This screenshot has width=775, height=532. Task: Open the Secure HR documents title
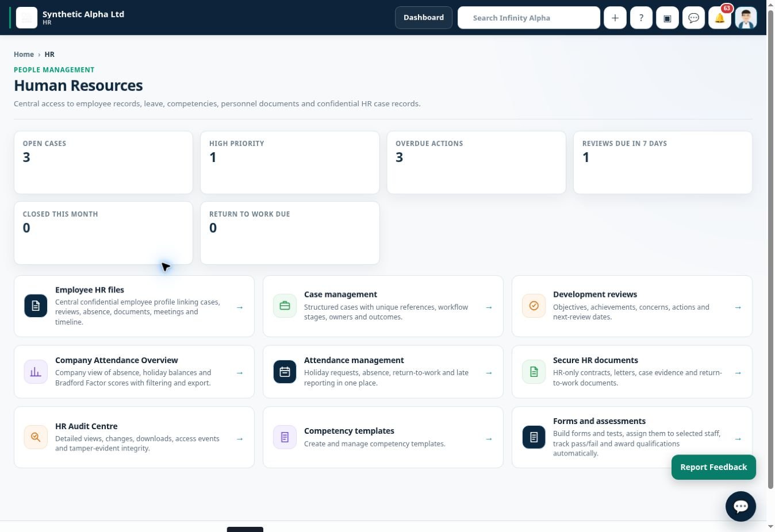pyautogui.click(x=596, y=360)
